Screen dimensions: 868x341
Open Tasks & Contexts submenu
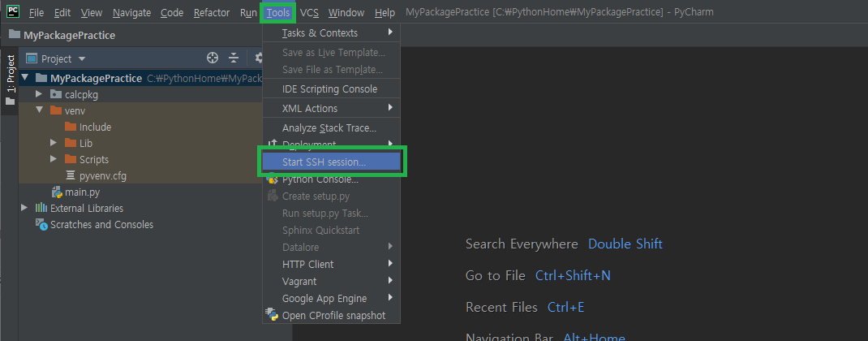[x=332, y=32]
